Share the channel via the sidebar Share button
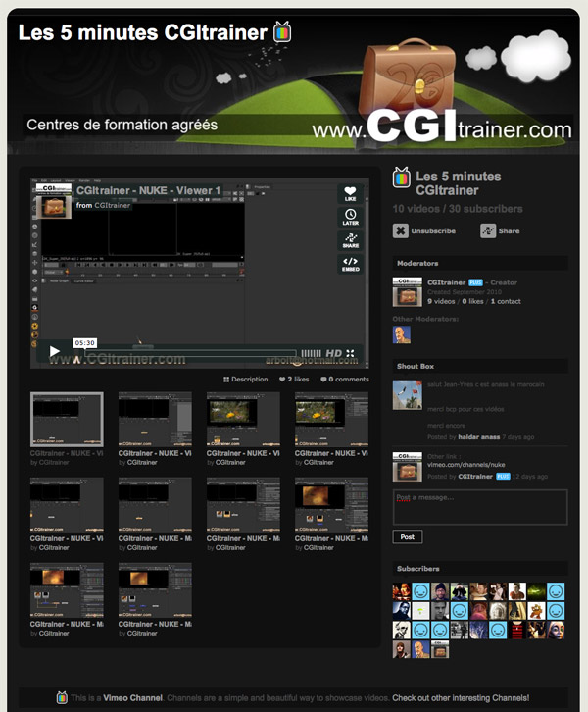 500,231
